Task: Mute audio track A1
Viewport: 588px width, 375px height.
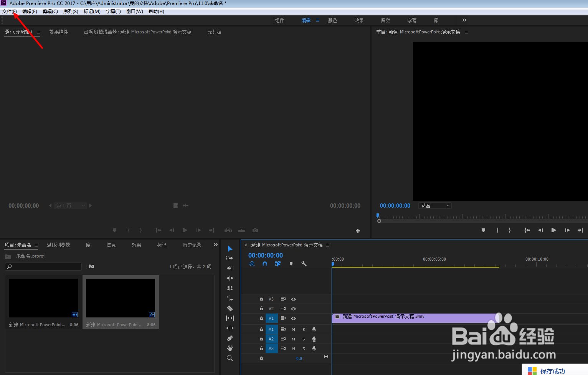Action: (x=293, y=329)
